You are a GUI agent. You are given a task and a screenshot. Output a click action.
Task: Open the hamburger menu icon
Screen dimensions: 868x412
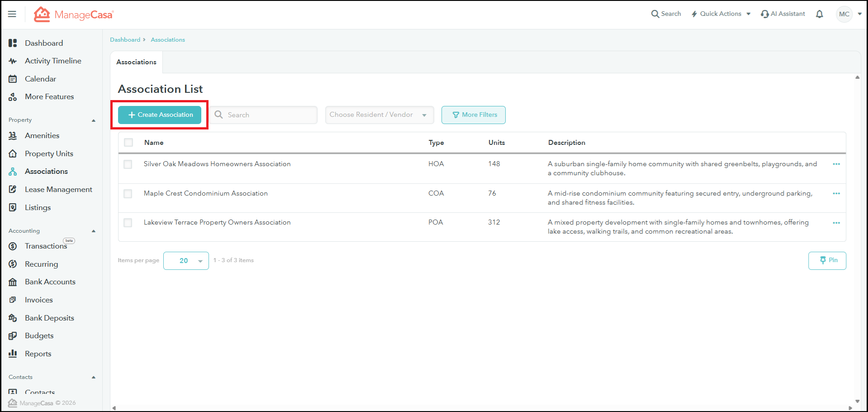pyautogui.click(x=12, y=14)
